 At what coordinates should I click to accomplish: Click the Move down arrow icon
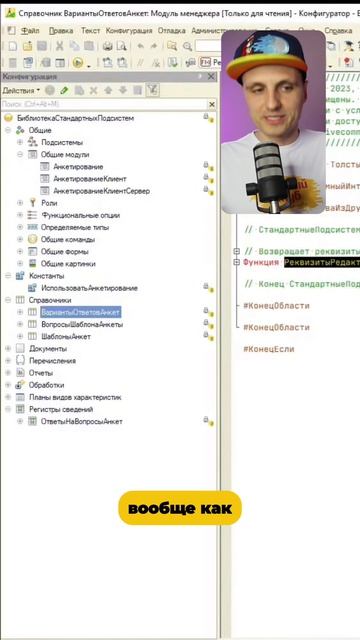tap(123, 90)
